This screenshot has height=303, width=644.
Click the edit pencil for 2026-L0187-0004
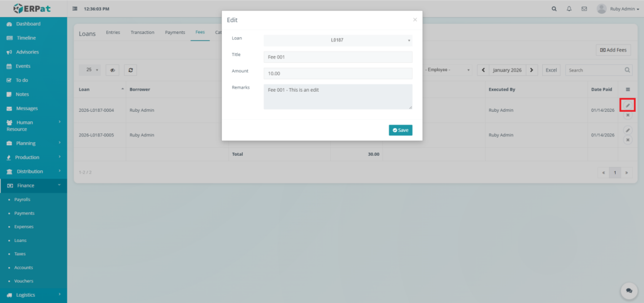point(628,106)
